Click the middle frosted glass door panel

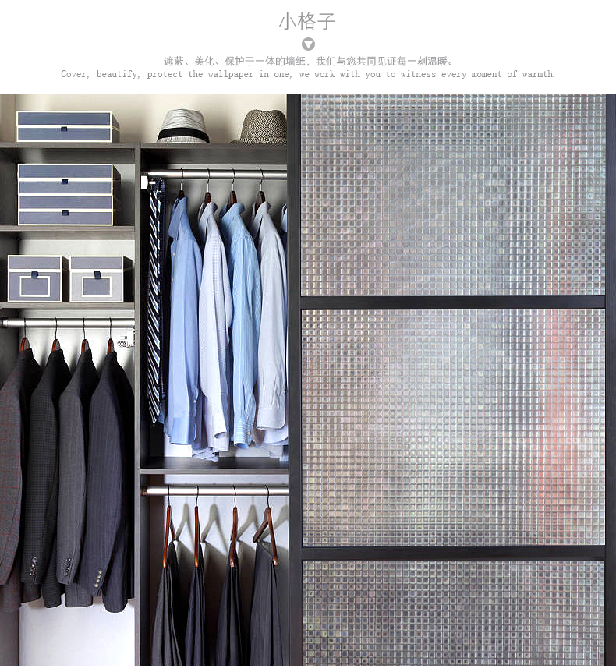452,426
